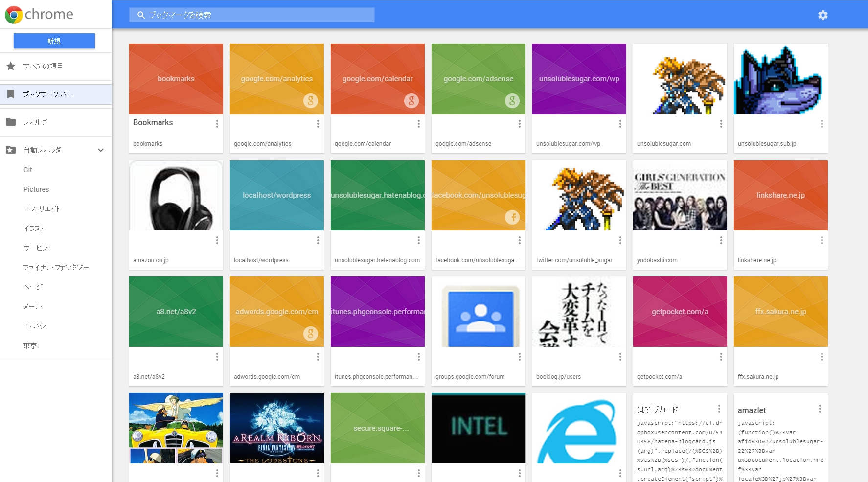
Task: Open more options on unsolublesugar.com card
Action: click(x=721, y=124)
